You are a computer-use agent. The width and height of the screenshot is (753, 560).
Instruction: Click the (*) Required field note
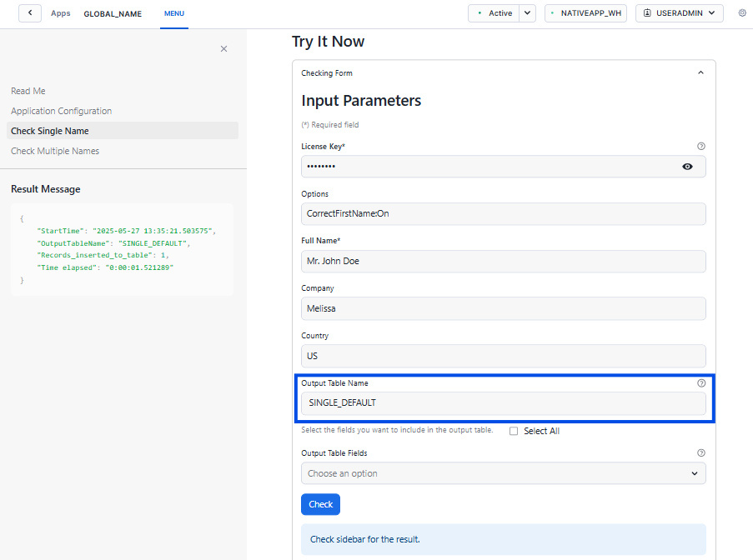point(330,125)
